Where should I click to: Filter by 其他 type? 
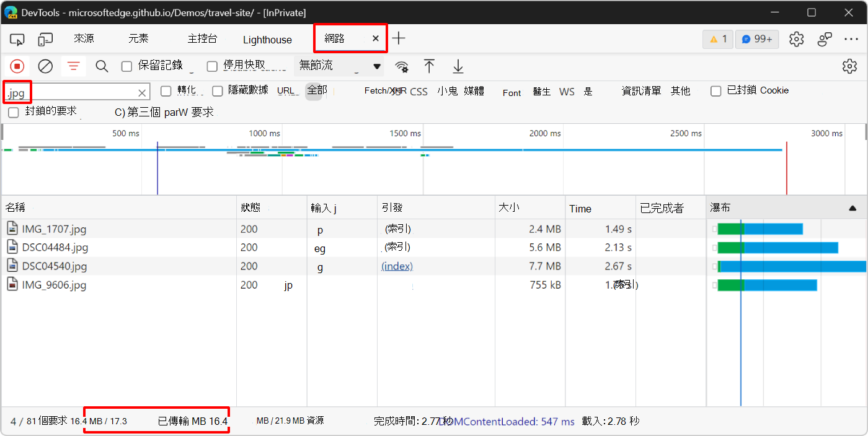(x=680, y=91)
